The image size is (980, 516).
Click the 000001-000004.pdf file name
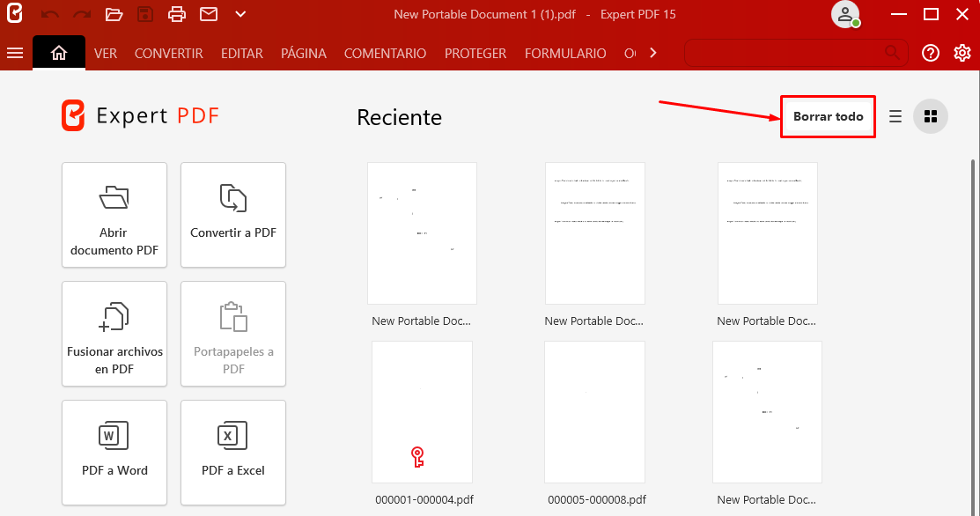[x=424, y=500]
